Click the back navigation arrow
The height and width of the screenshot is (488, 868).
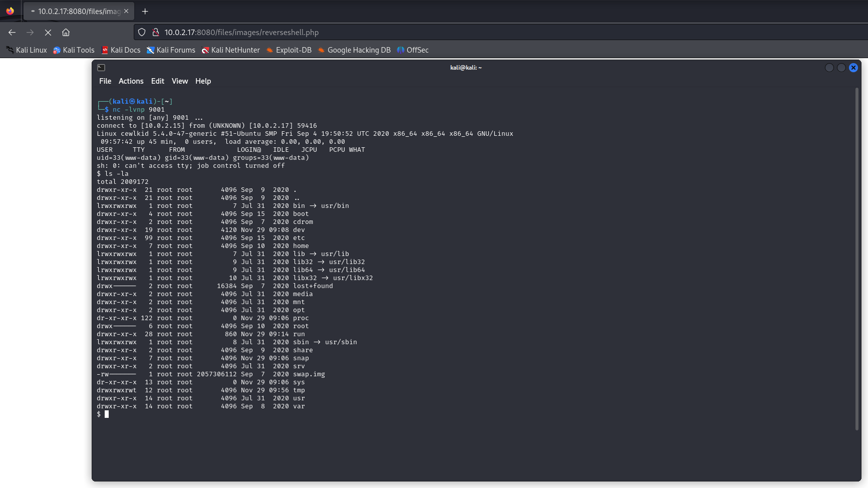coord(12,32)
